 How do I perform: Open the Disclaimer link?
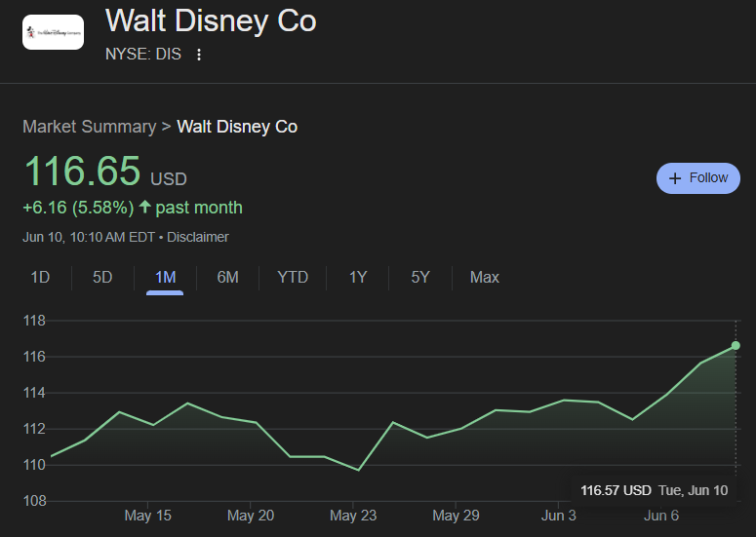(x=198, y=237)
